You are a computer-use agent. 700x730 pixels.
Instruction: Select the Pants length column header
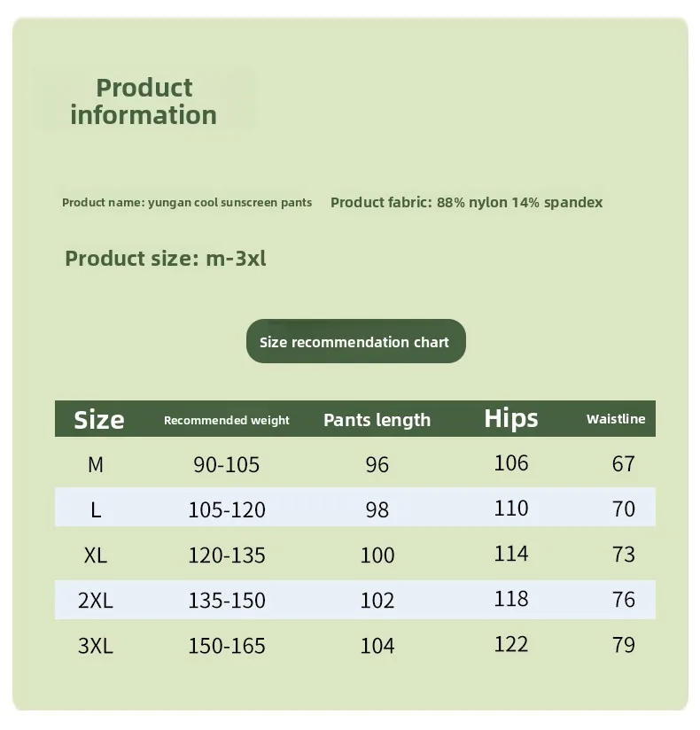click(377, 420)
